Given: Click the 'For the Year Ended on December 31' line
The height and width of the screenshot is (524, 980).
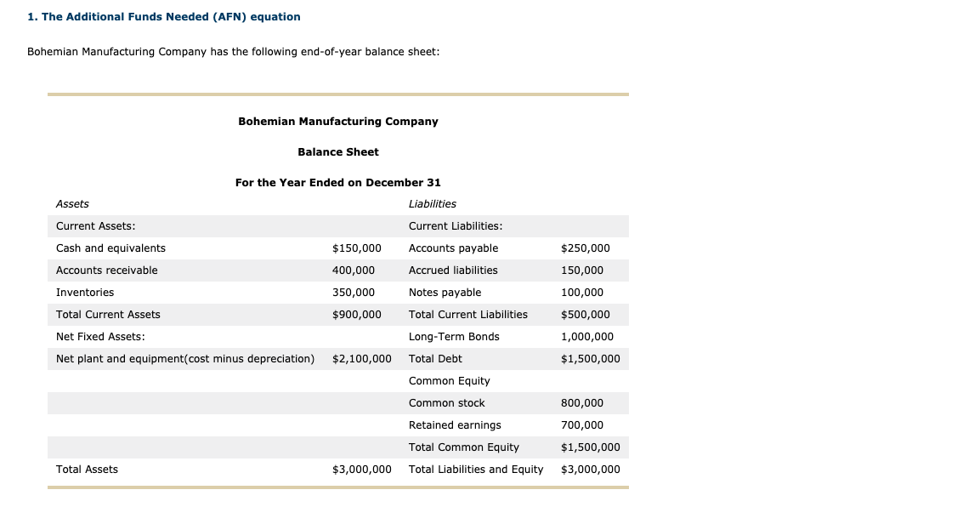Looking at the screenshot, I should pyautogui.click(x=338, y=183).
